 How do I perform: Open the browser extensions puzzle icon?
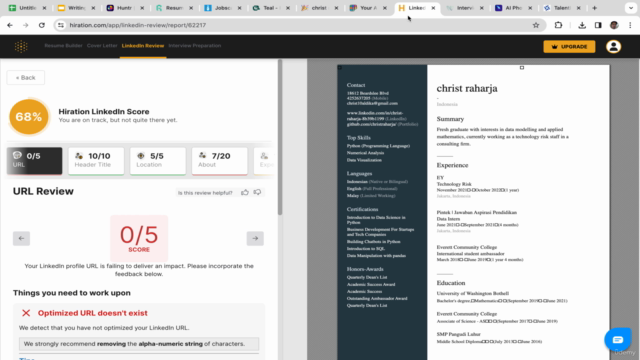tap(558, 25)
